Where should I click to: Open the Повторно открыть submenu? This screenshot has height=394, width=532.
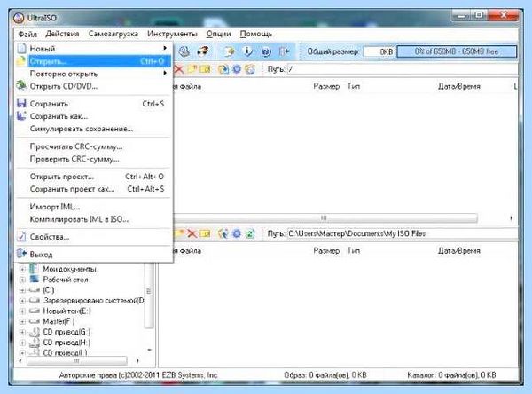click(x=93, y=74)
